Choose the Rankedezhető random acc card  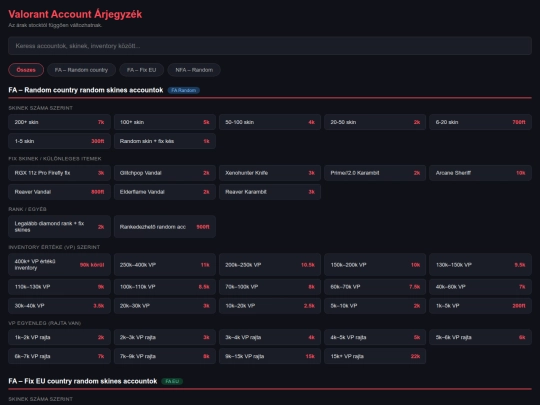[x=165, y=227]
